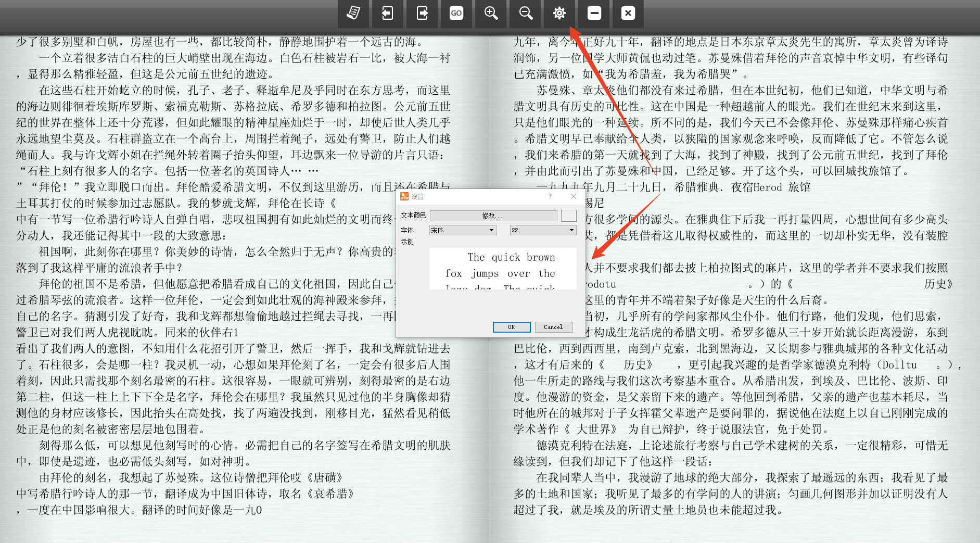Image resolution: width=980 pixels, height=543 pixels.
Task: Click the 修改... text color button
Action: 493,216
